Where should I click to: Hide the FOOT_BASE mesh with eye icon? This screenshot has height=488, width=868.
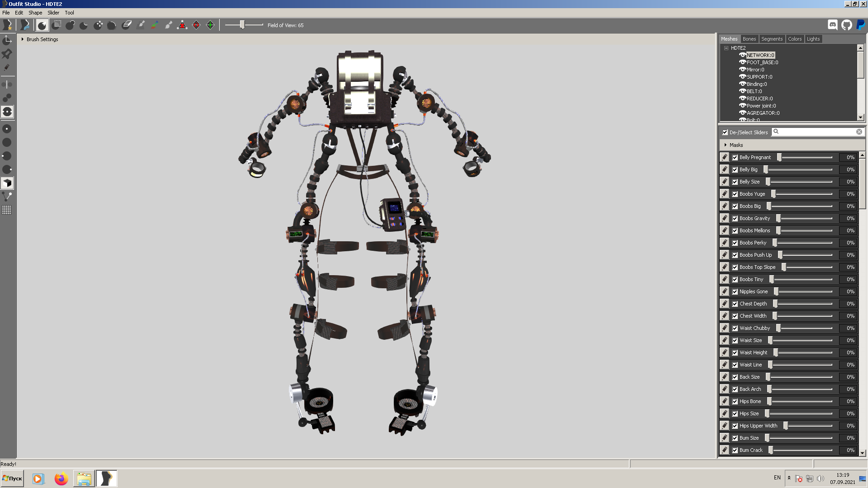[x=742, y=62]
